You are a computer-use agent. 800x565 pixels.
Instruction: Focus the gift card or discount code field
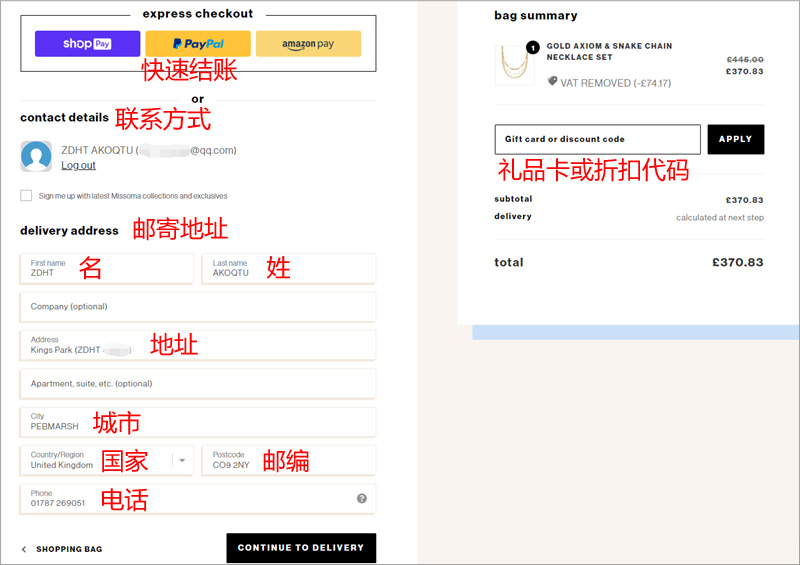pyautogui.click(x=597, y=139)
